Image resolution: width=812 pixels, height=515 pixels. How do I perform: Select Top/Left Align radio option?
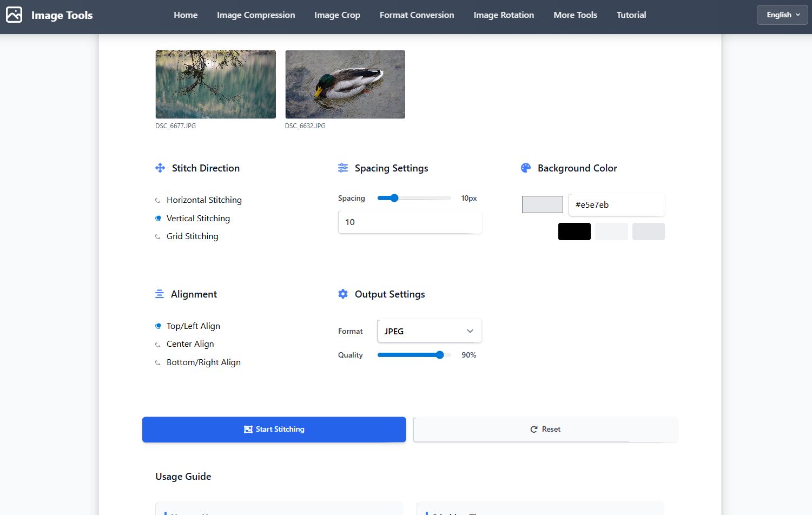(158, 326)
